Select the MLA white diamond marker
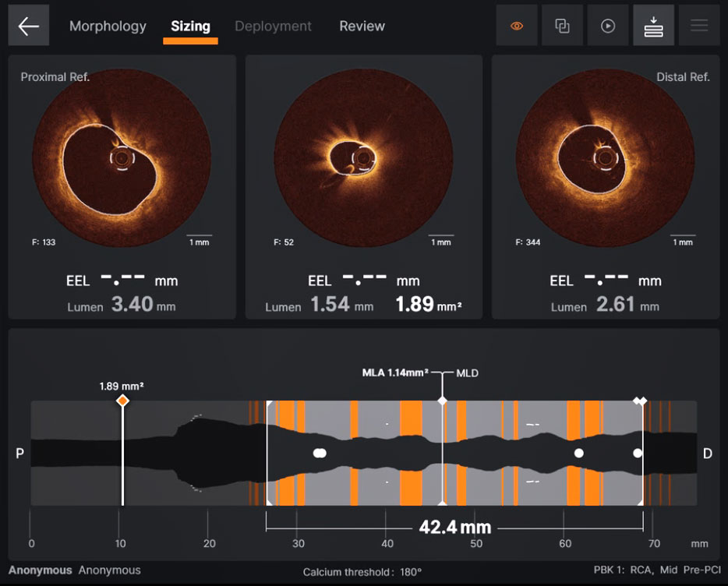728x586 pixels. pos(443,401)
